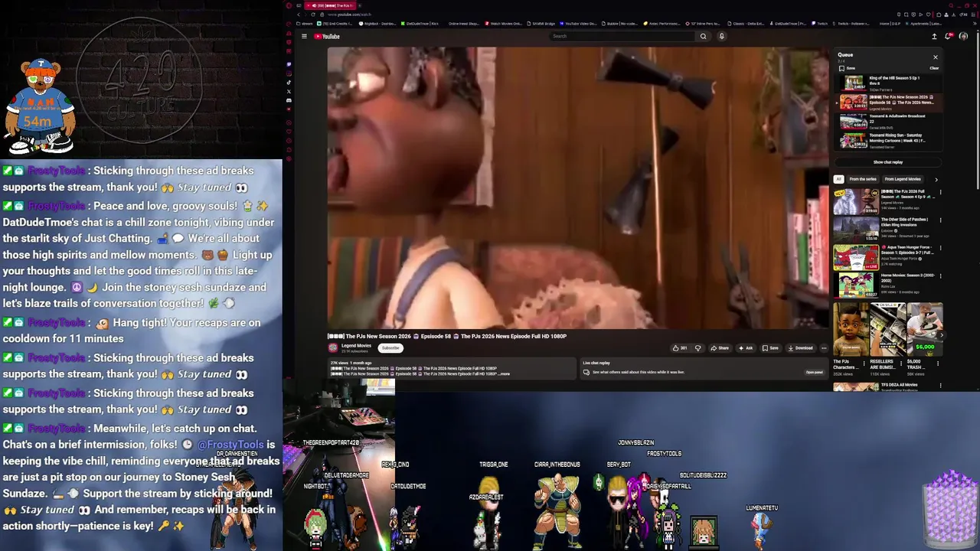This screenshot has height=551, width=980.
Task: Save the queue as playlist
Action: (x=846, y=68)
